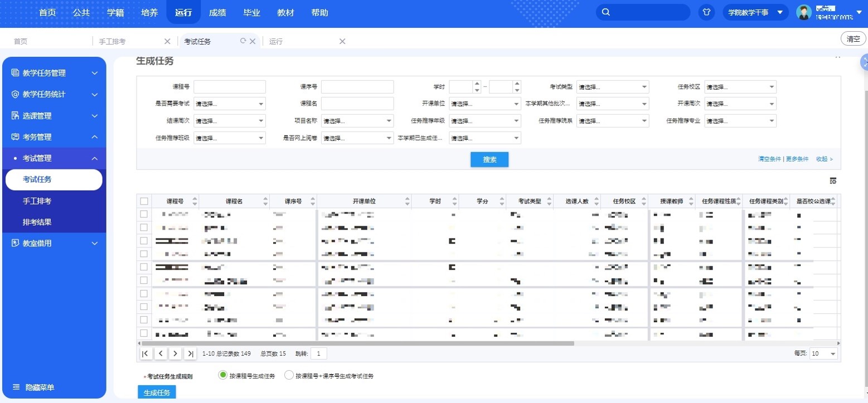
Task: Tick the third data row checkbox
Action: pyautogui.click(x=144, y=241)
